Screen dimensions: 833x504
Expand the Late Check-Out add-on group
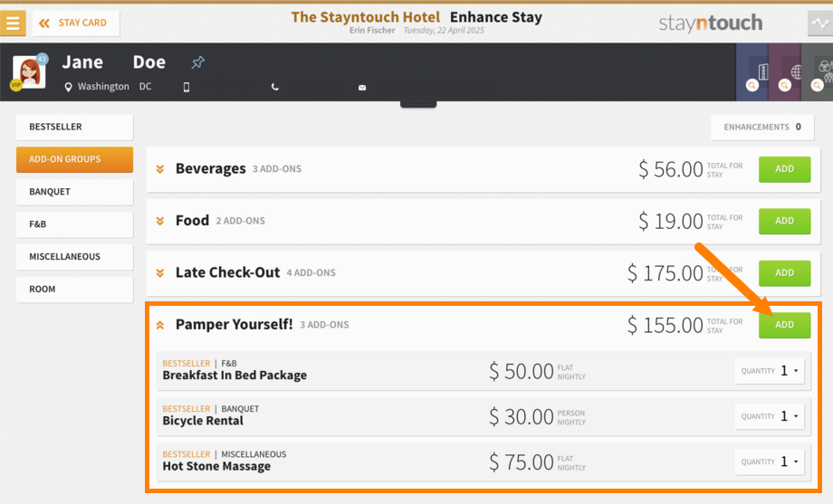(x=160, y=273)
